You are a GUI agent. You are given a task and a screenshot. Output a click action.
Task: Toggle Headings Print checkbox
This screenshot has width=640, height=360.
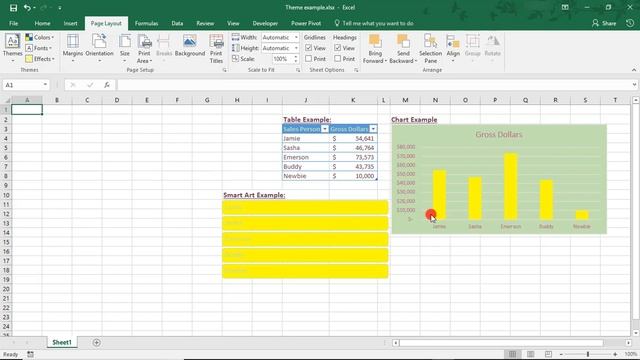(x=338, y=59)
